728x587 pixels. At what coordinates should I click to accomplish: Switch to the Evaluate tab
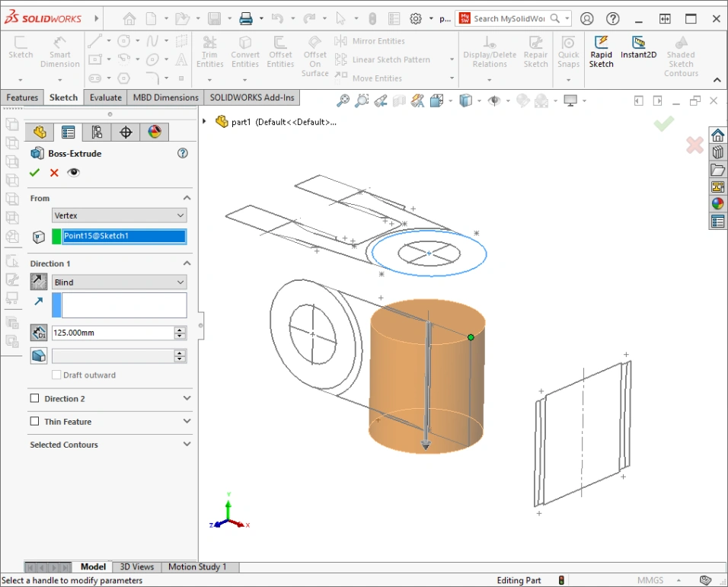pyautogui.click(x=105, y=97)
